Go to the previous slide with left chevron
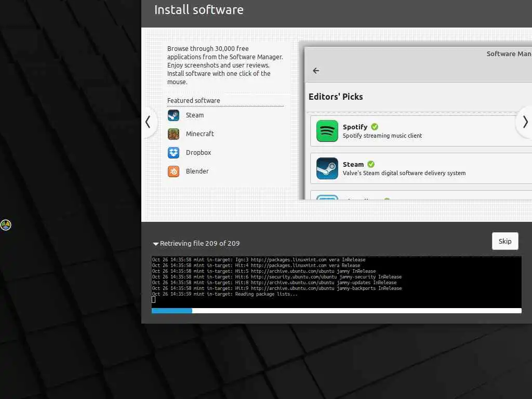The height and width of the screenshot is (399, 532). [148, 122]
